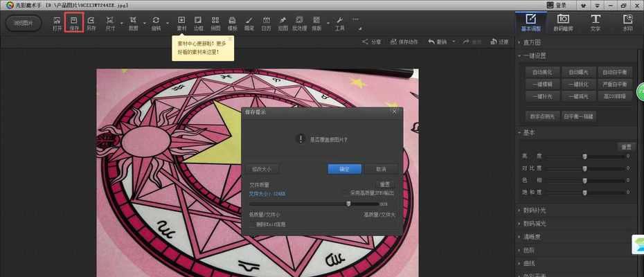Viewport: 644px width, 277px height.
Task: Switch to the 数码暗房 tab
Action: point(563,23)
